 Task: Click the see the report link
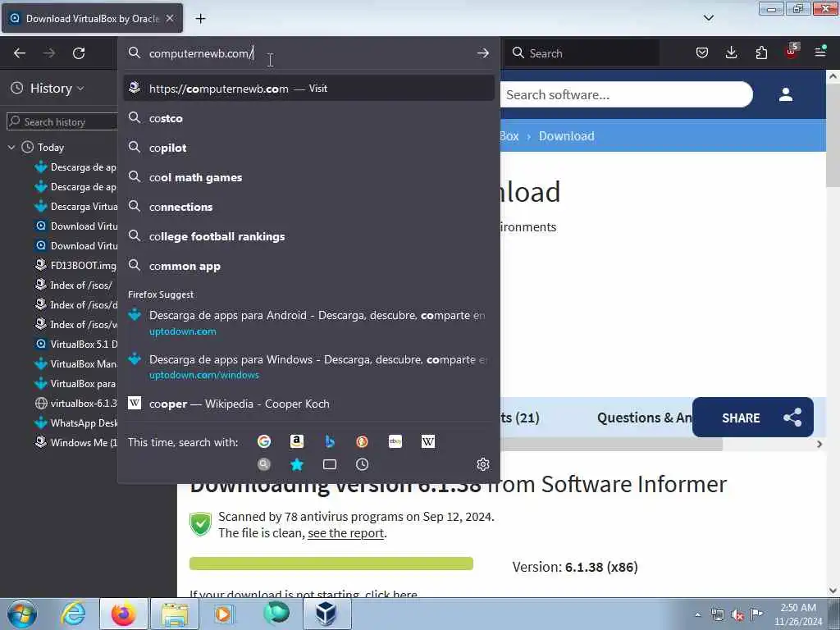[345, 533]
